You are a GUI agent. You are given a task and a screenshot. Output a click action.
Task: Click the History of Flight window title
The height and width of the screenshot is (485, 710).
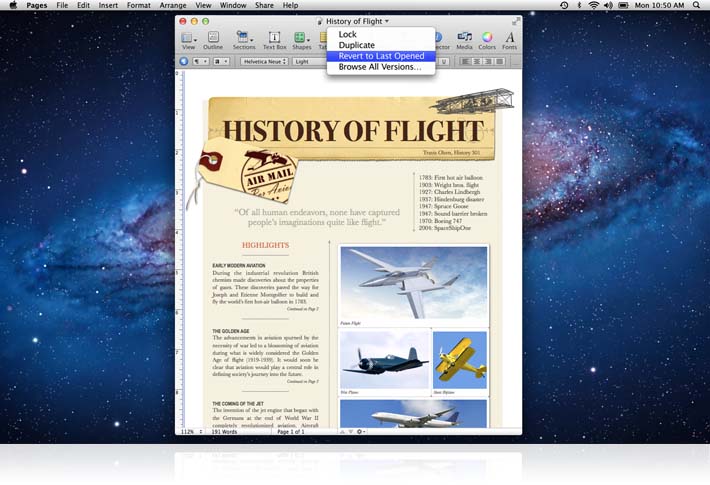pyautogui.click(x=353, y=21)
